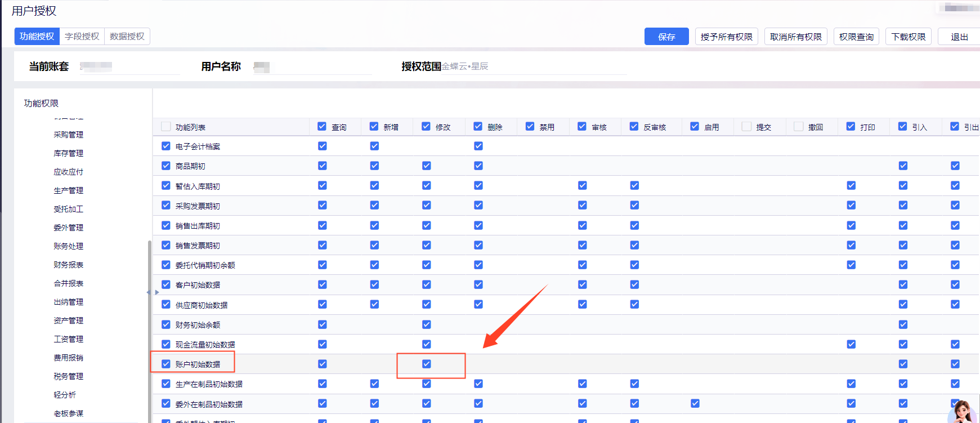The height and width of the screenshot is (423, 980).
Task: Choose 资产管理 in the function tree
Action: 69,320
